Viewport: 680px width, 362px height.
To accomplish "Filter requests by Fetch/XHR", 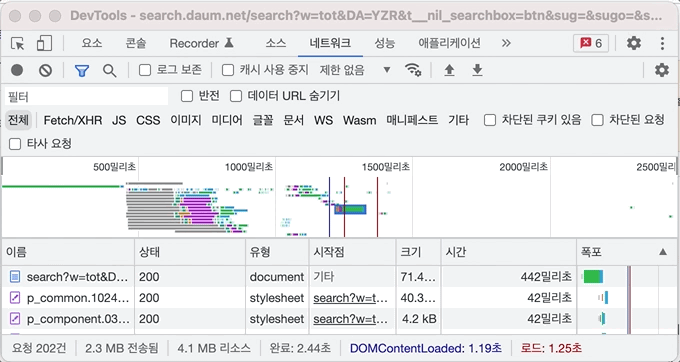I will pos(73,120).
